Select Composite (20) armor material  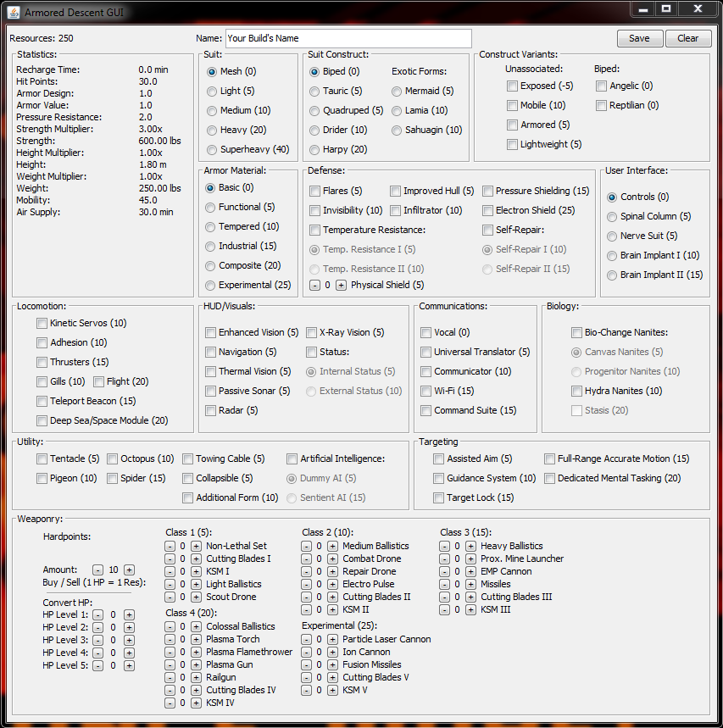(243, 265)
